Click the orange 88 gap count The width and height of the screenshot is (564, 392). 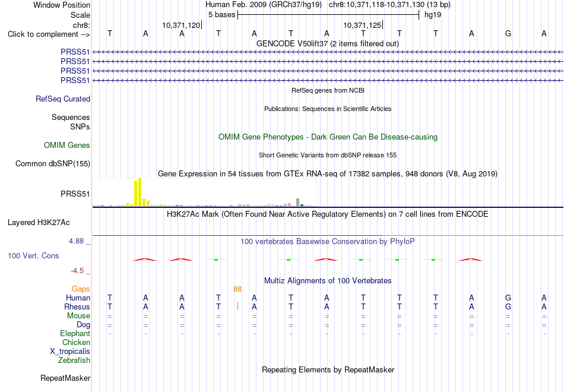[237, 289]
